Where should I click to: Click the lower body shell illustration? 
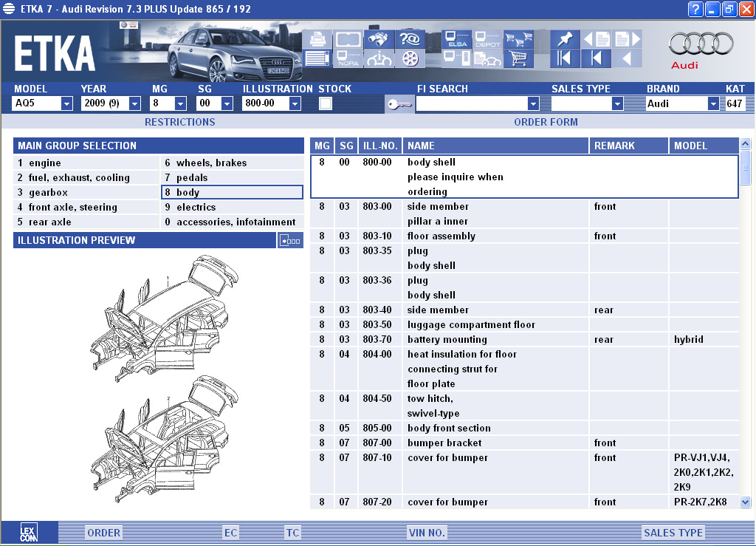click(x=165, y=440)
